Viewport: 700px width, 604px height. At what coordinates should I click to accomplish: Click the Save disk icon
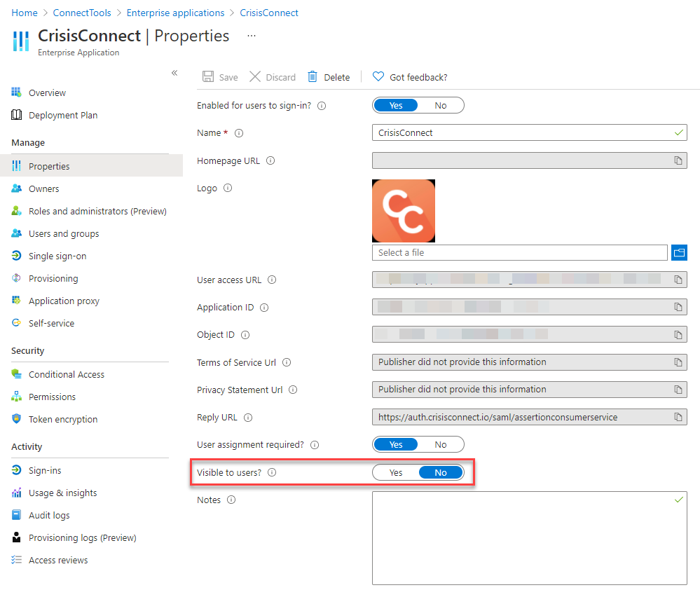click(x=208, y=77)
